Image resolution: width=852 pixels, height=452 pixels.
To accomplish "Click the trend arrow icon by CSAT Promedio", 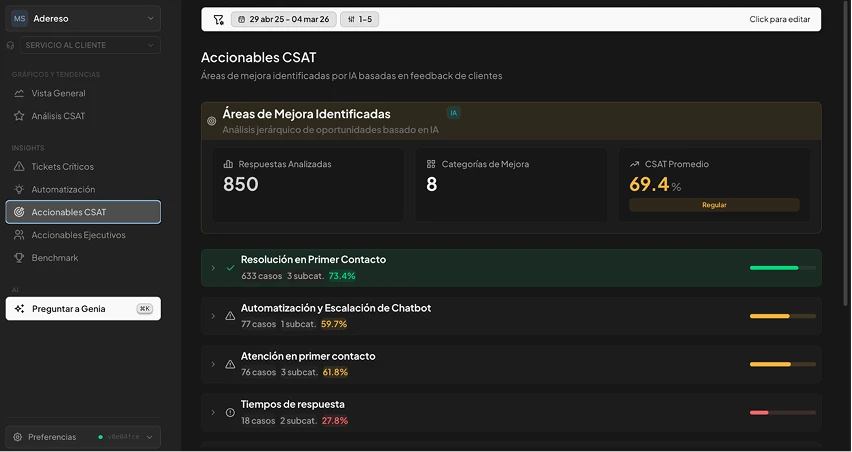I will (x=635, y=164).
